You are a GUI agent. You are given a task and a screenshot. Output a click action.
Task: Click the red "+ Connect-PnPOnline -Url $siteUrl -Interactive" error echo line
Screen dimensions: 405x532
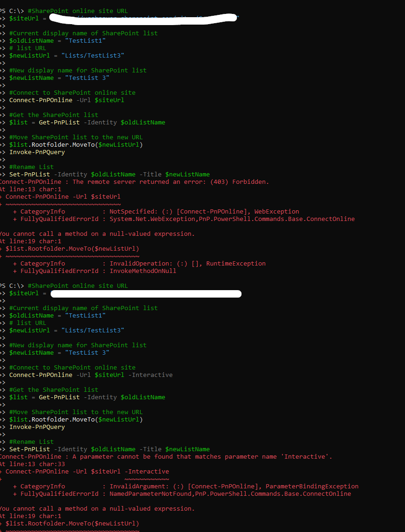(x=84, y=472)
